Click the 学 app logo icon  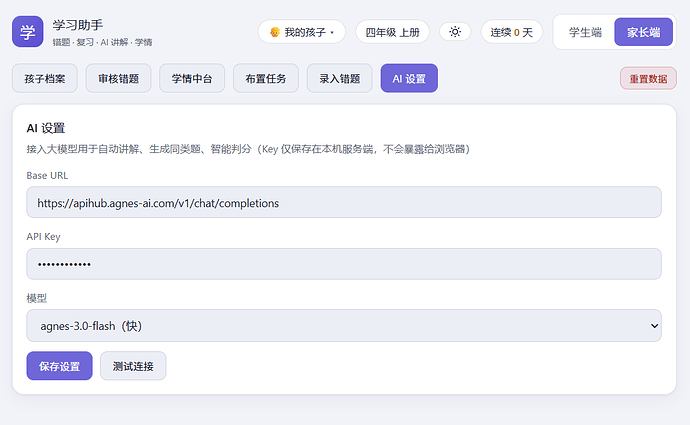coord(27,32)
